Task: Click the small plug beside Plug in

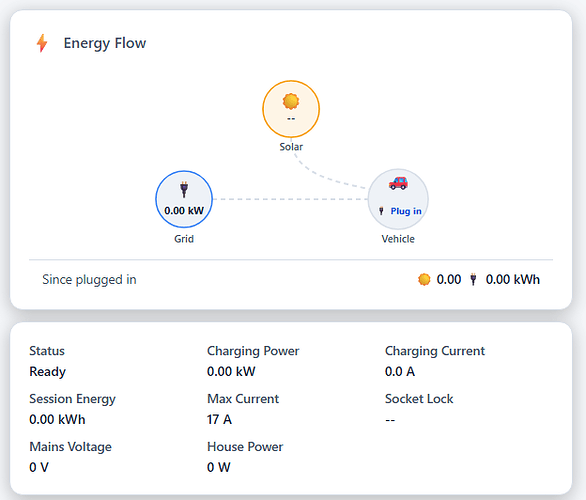Action: pyautogui.click(x=381, y=211)
